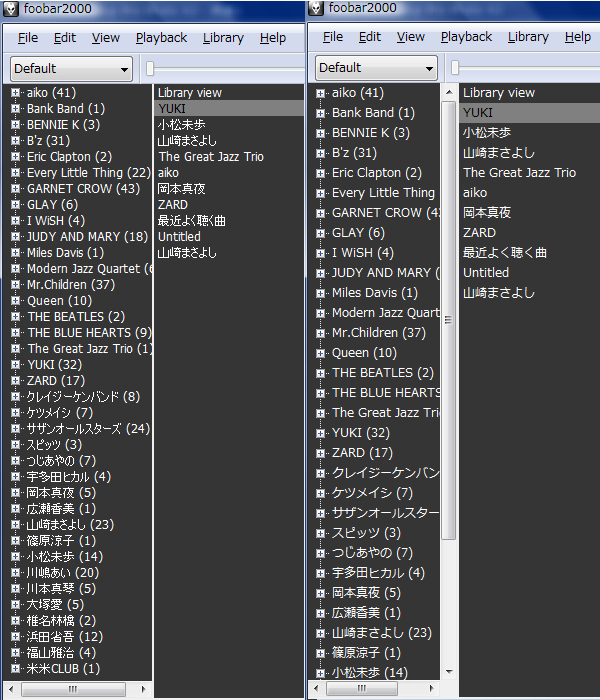Screen dimensions: 600x700
Task: Select 山崎まさよし (23) in left tree
Action: [70, 525]
